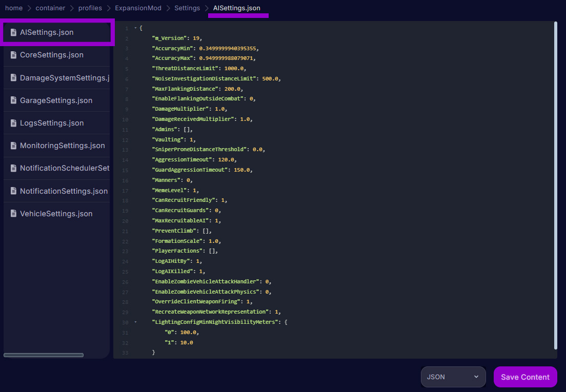566x392 pixels.
Task: Click the editor vertical scrollbar
Action: [x=555, y=184]
